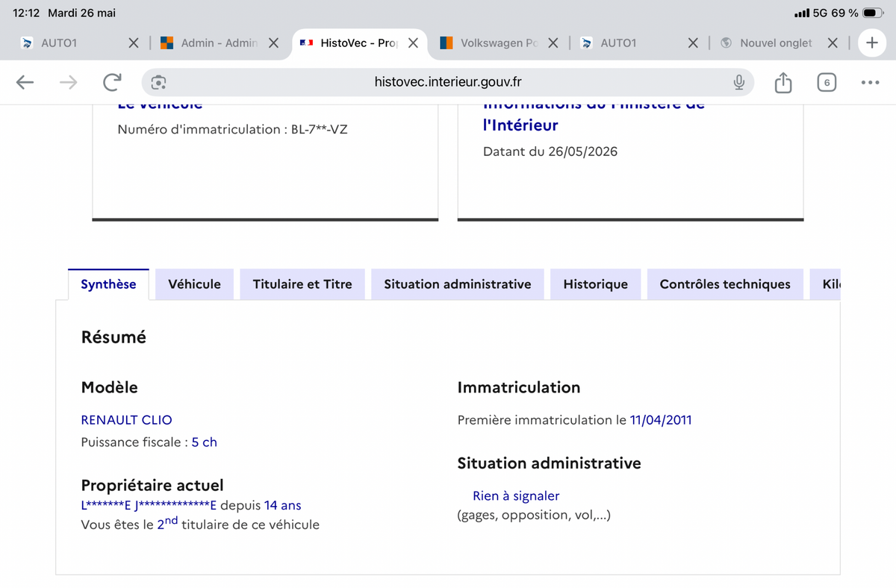The width and height of the screenshot is (896, 588).
Task: Open the Contrôles techniques tab
Action: [725, 284]
